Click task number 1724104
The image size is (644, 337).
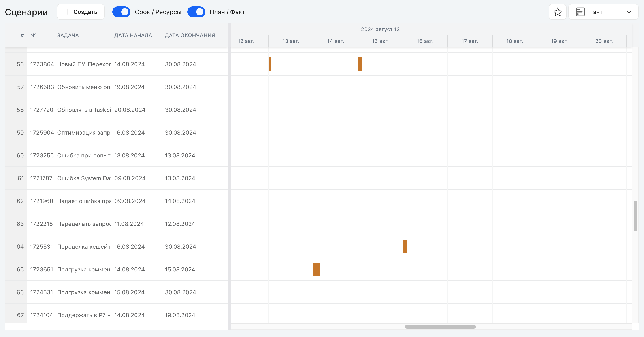tap(42, 315)
